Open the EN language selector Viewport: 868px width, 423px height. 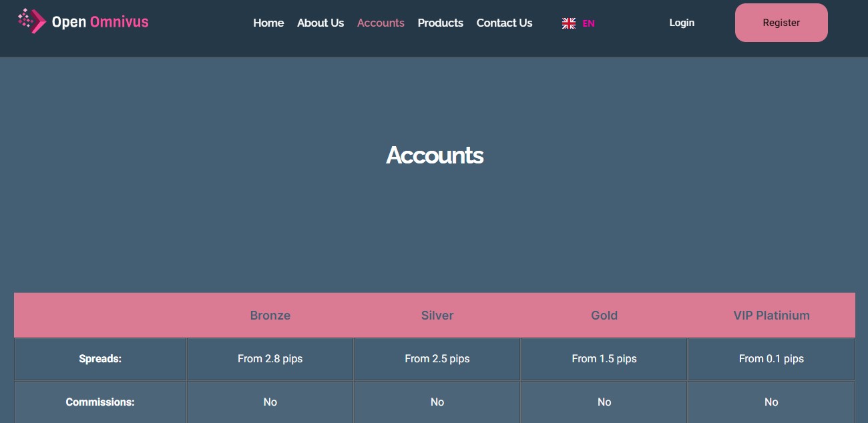588,23
